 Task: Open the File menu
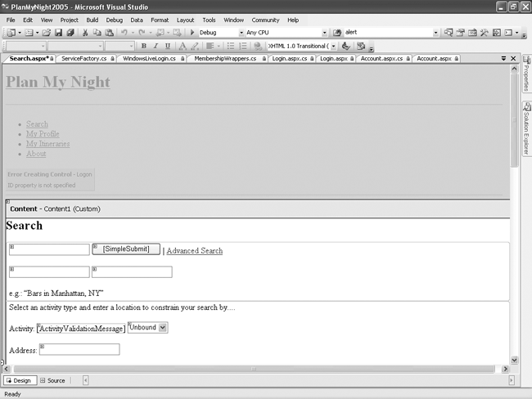click(x=11, y=20)
